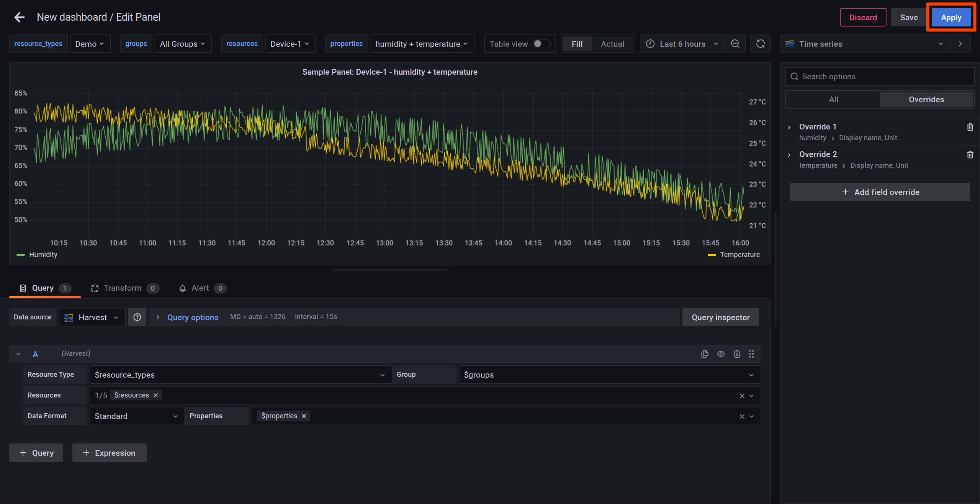Open the Last 6 hours time picker
The width and height of the screenshot is (980, 504).
tap(682, 44)
